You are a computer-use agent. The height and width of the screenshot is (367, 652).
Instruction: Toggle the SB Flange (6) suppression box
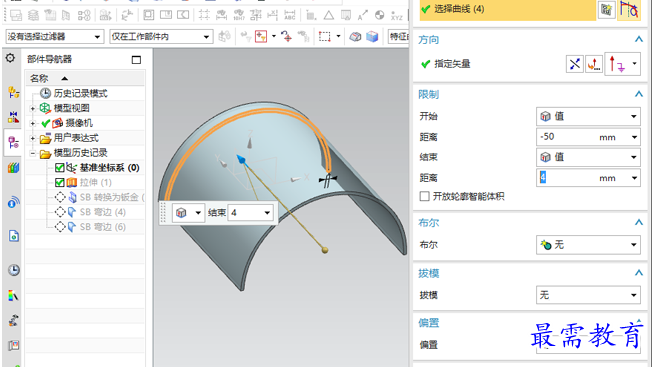(60, 227)
